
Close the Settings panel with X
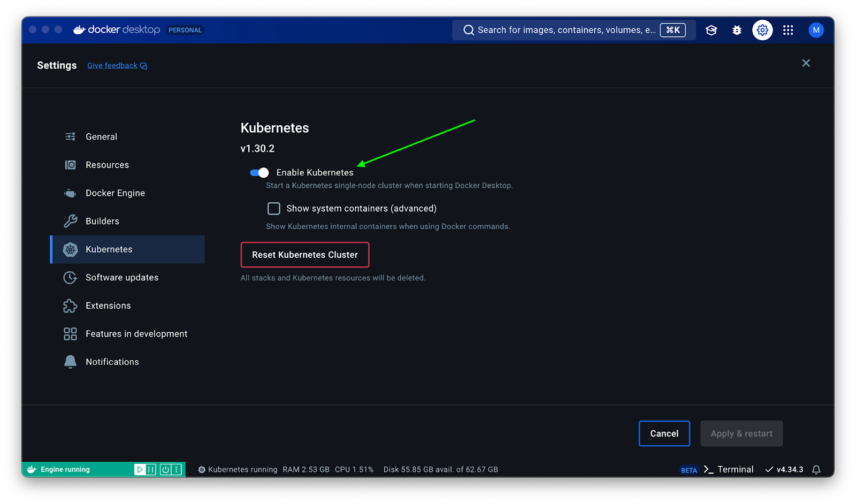pos(806,63)
